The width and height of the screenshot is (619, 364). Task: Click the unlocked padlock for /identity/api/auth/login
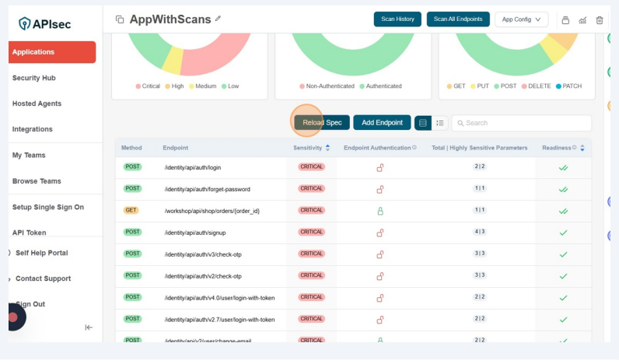379,168
